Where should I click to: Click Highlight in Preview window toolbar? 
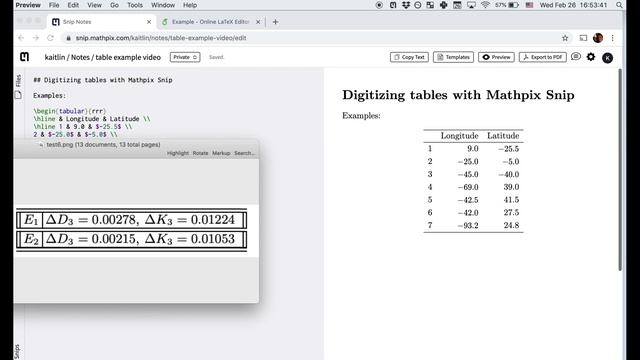pyautogui.click(x=178, y=153)
